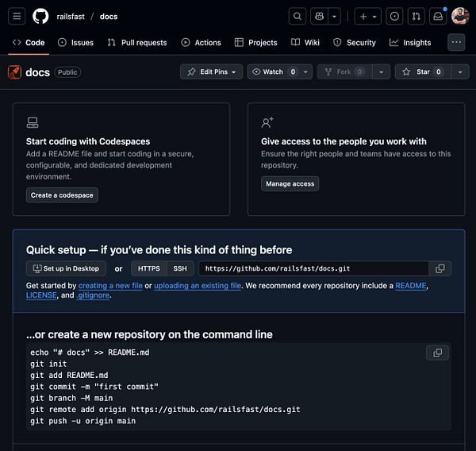This screenshot has width=476, height=451.
Task: Select the Code tab
Action: click(29, 43)
